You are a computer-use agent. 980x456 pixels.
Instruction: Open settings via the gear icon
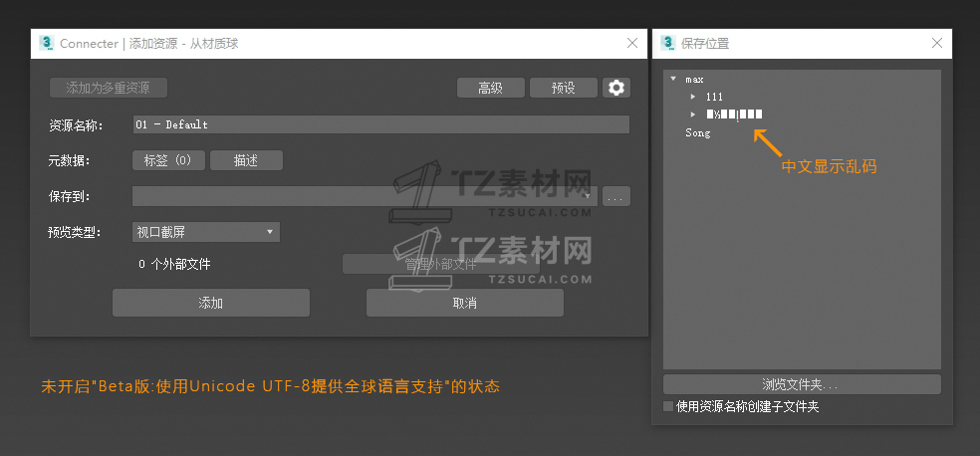[x=616, y=88]
